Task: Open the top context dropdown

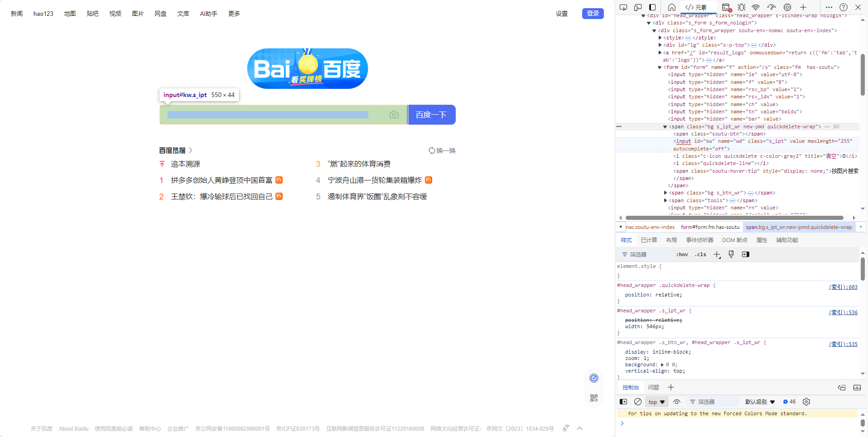Action: point(656,402)
